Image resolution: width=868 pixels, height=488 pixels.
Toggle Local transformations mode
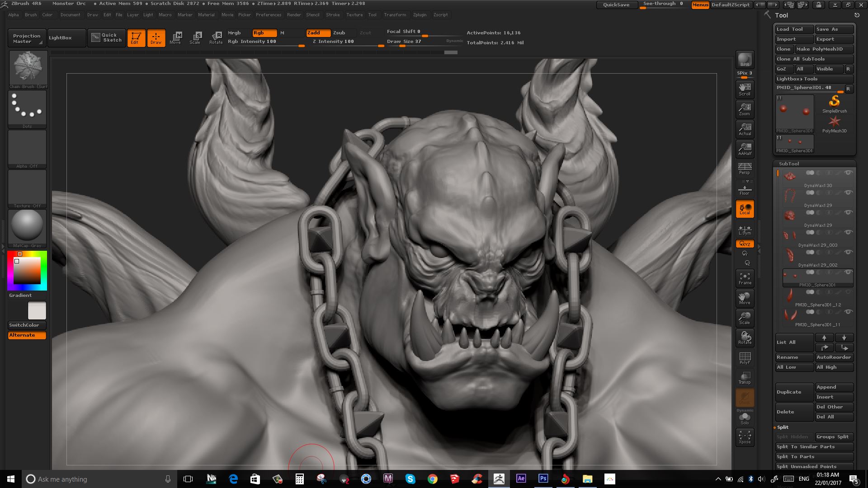pyautogui.click(x=745, y=209)
